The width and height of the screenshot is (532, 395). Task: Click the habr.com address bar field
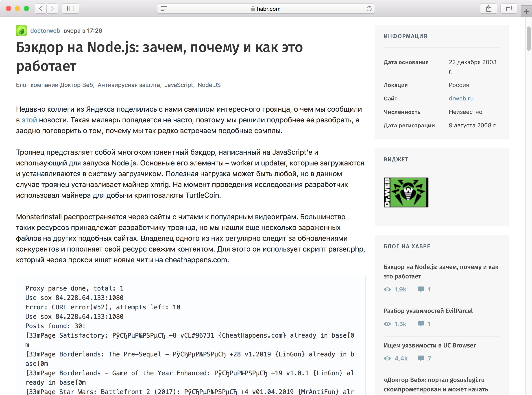(x=266, y=9)
